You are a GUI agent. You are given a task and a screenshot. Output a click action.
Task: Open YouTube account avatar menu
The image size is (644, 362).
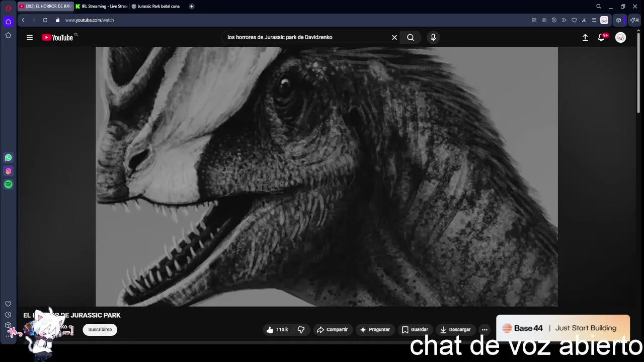click(620, 37)
